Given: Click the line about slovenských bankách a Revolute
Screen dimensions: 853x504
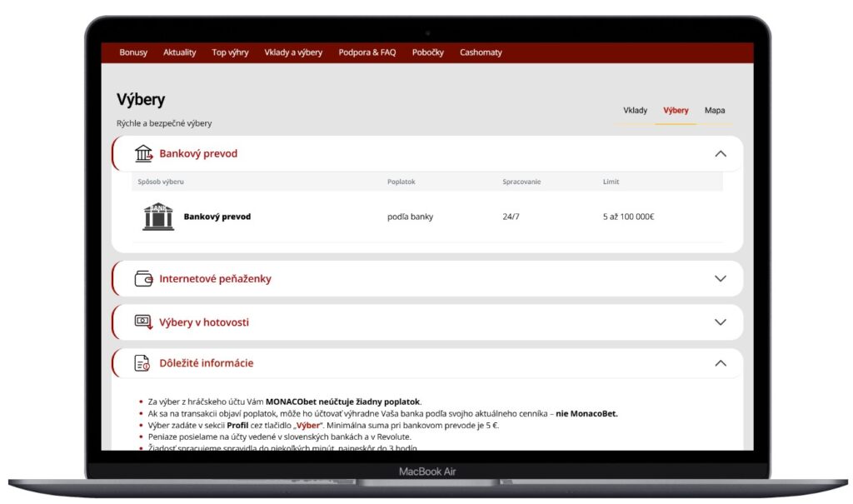Looking at the screenshot, I should [280, 437].
